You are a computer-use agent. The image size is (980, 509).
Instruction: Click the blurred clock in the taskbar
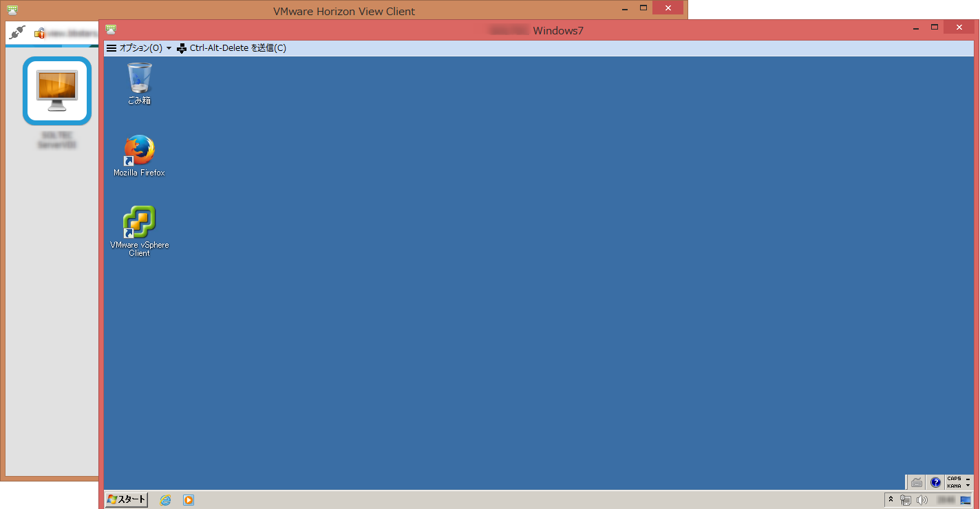tap(946, 500)
